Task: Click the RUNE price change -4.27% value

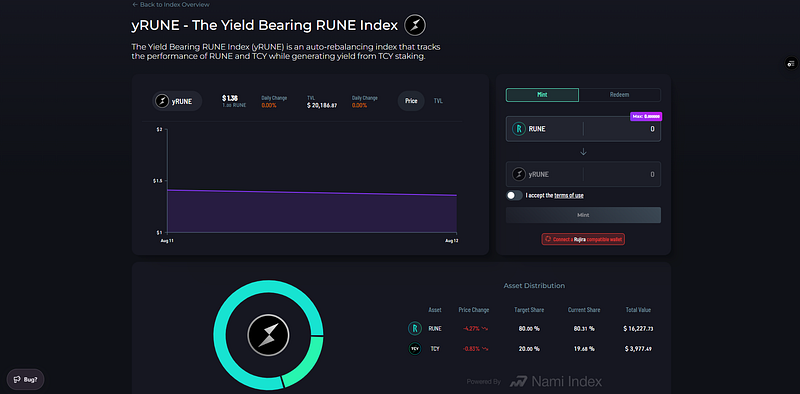Action: pyautogui.click(x=476, y=329)
